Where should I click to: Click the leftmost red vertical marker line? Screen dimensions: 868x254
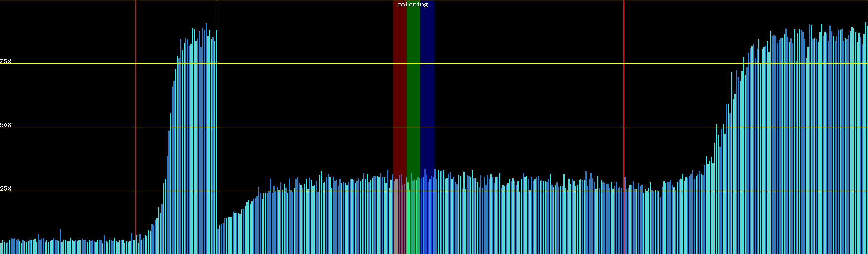(x=136, y=106)
